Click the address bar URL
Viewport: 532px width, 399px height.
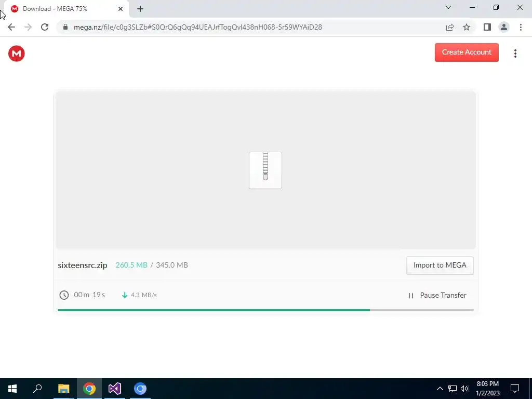pyautogui.click(x=198, y=27)
